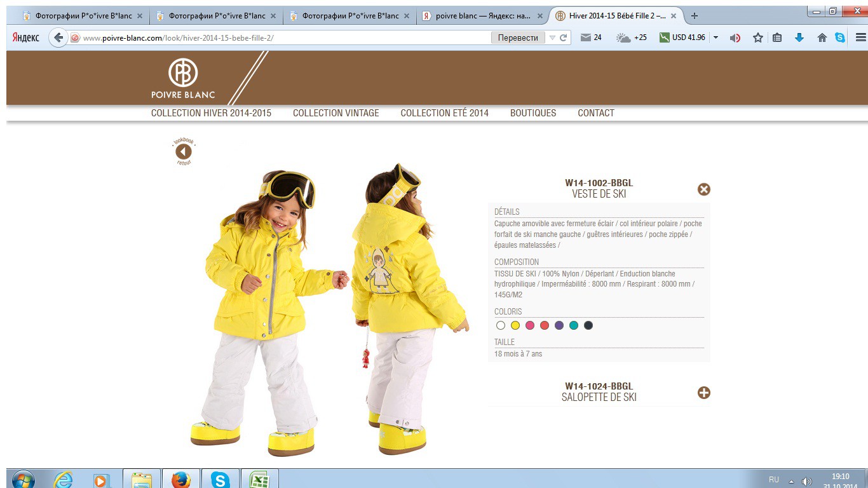Viewport: 868px width, 488px height.
Task: Open the dropdown arrow beside Перевести button
Action: click(x=552, y=38)
